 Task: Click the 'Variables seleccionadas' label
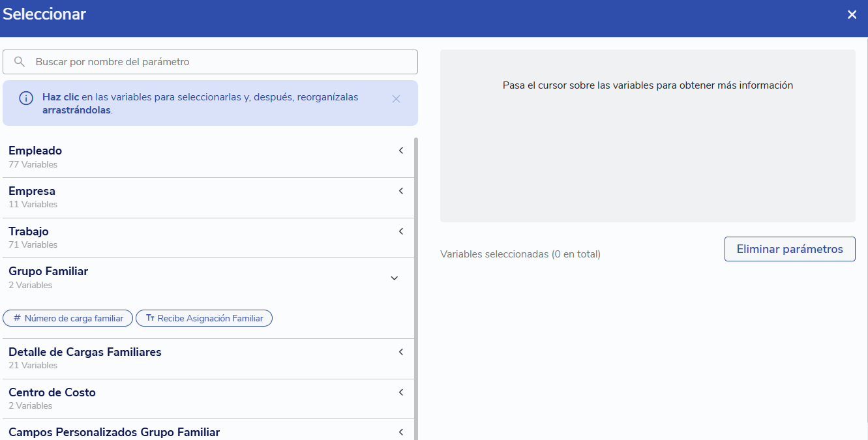click(520, 254)
